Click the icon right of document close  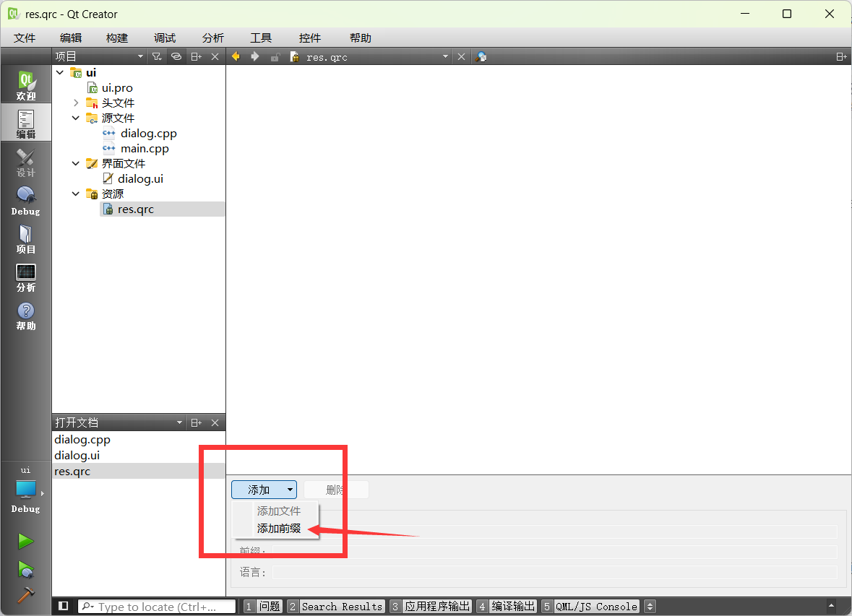481,56
